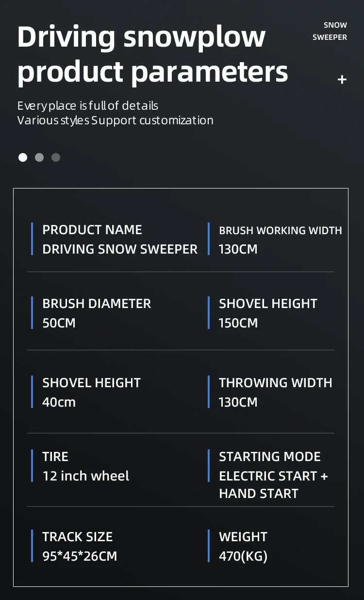The image size is (364, 600).
Task: Select the 470(KG) weight value
Action: [x=243, y=556]
